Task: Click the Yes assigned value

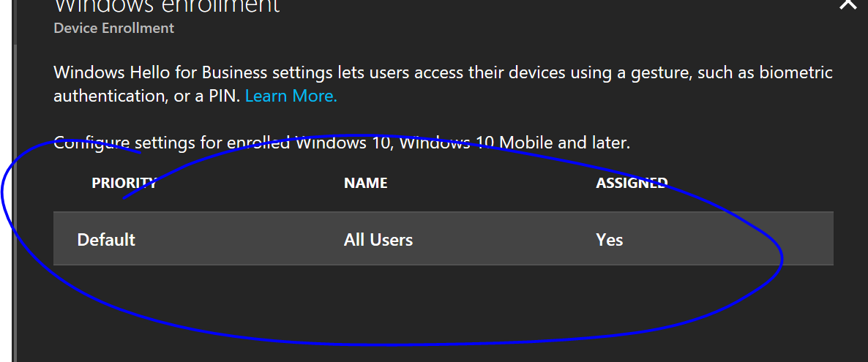Action: click(x=609, y=239)
